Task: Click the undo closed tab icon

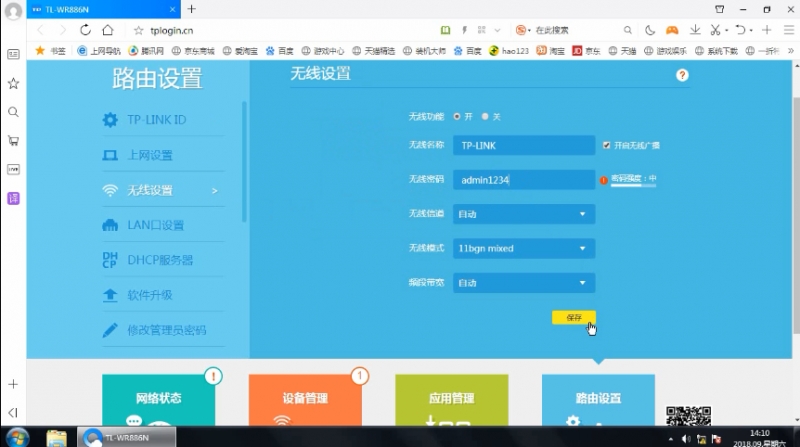Action: [x=740, y=30]
